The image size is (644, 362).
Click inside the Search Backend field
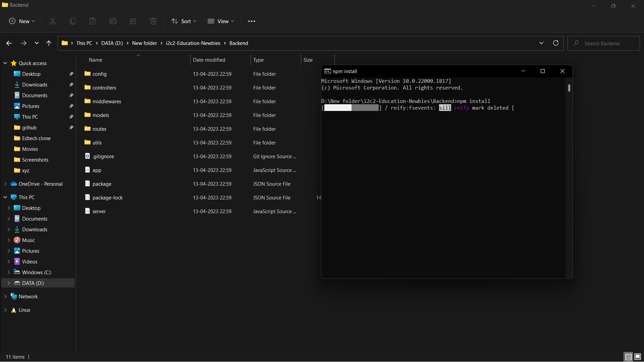pos(604,43)
